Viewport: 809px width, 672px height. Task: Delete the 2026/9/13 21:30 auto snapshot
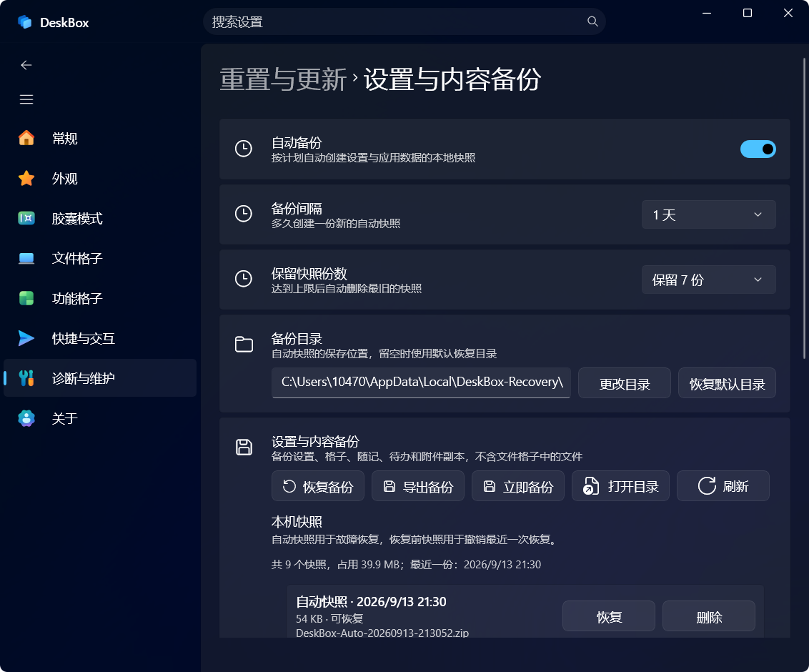pos(709,616)
